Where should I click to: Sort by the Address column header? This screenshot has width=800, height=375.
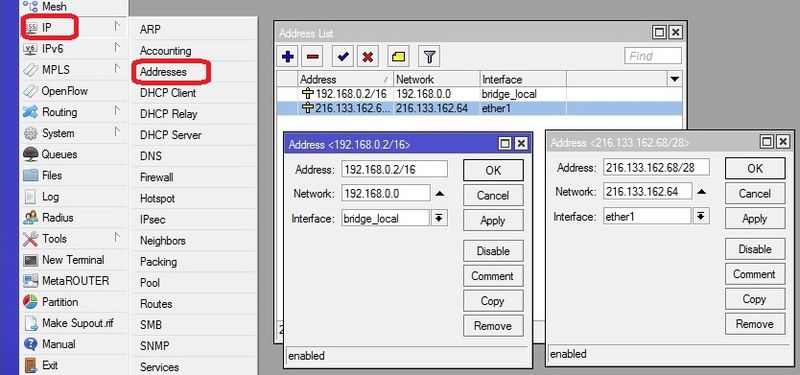(x=345, y=80)
